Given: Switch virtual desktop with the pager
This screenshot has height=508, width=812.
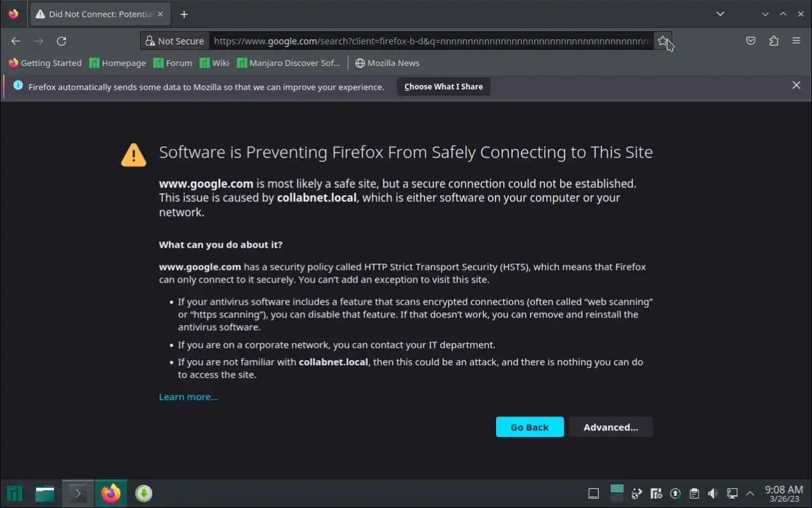Looking at the screenshot, I should coord(617,493).
